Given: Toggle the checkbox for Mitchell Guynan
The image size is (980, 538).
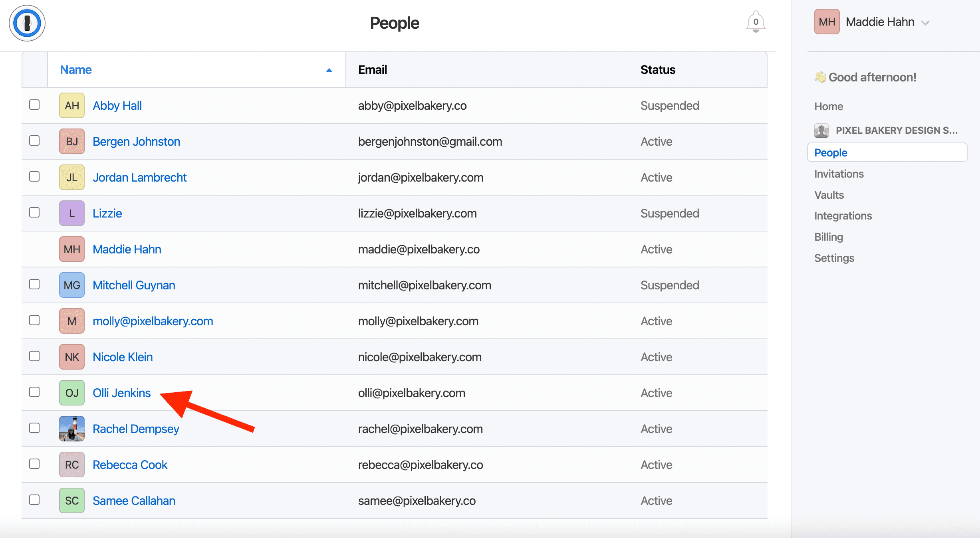Looking at the screenshot, I should pyautogui.click(x=34, y=284).
